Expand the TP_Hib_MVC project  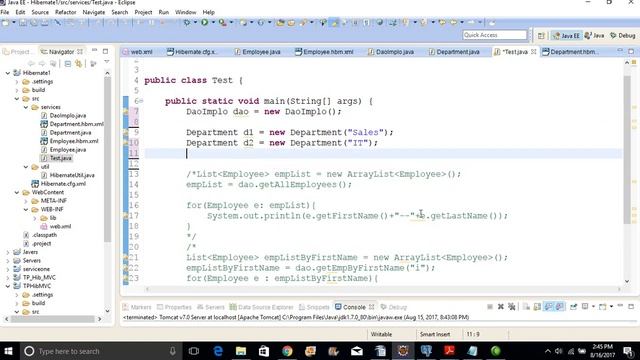pos(8,278)
